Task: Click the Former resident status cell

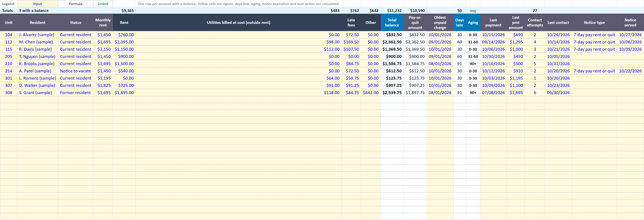Action: (75, 93)
